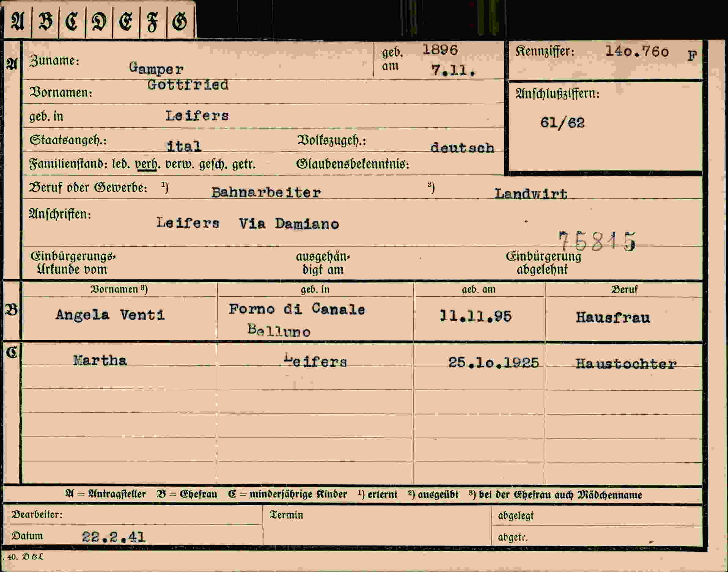The height and width of the screenshot is (572, 728).
Task: Click the child's name 'Martha'
Action: pos(100,360)
